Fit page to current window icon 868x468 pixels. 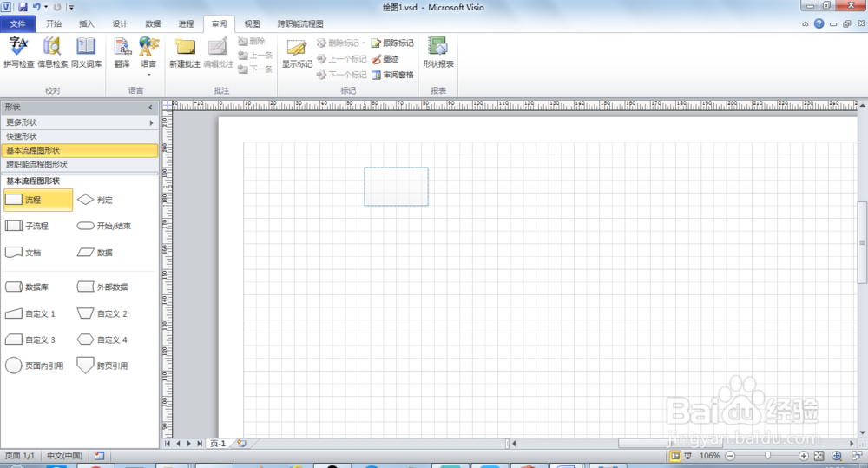(819, 456)
